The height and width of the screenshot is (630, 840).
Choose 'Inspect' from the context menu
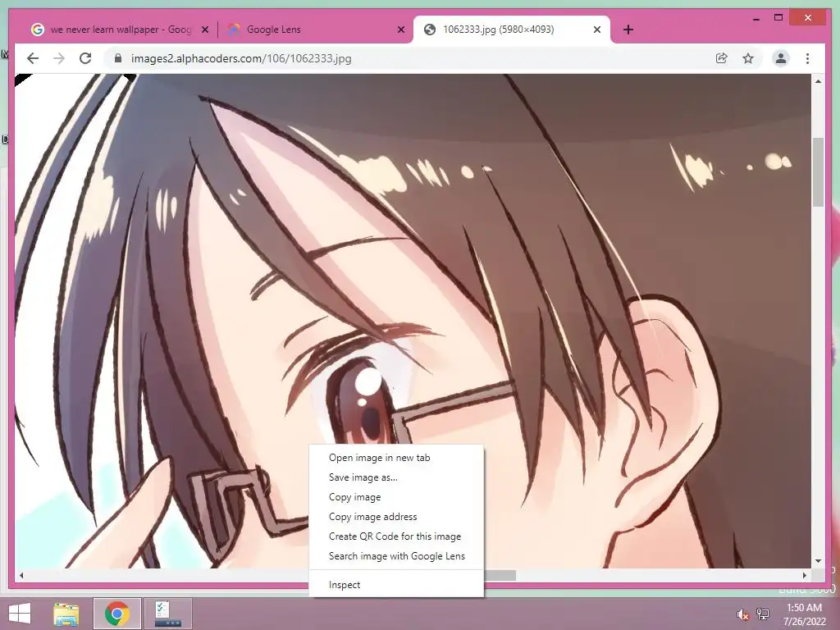pyautogui.click(x=396, y=585)
